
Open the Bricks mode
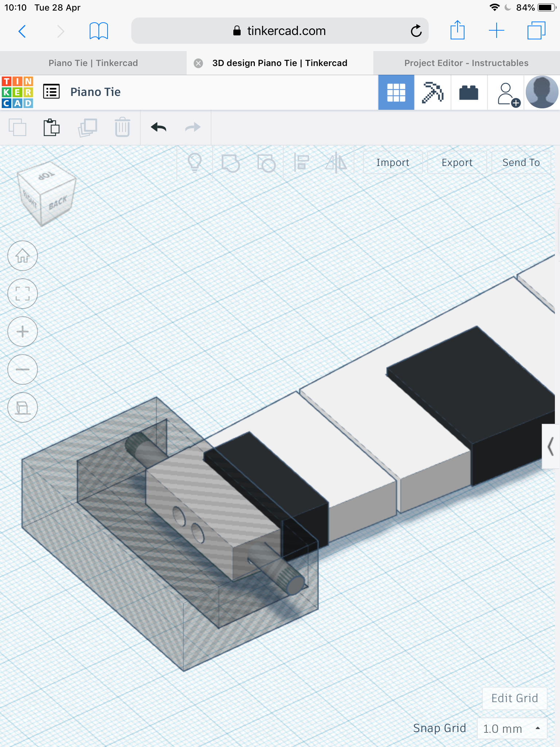click(x=469, y=92)
